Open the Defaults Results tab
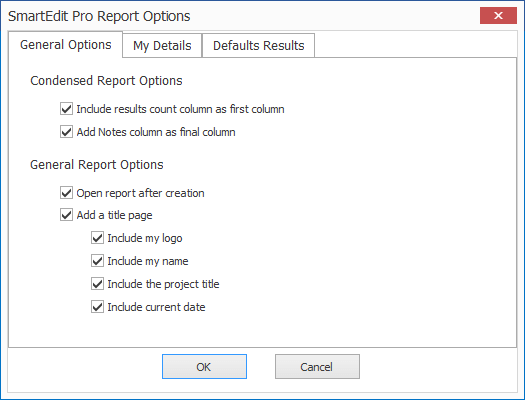 coord(258,46)
